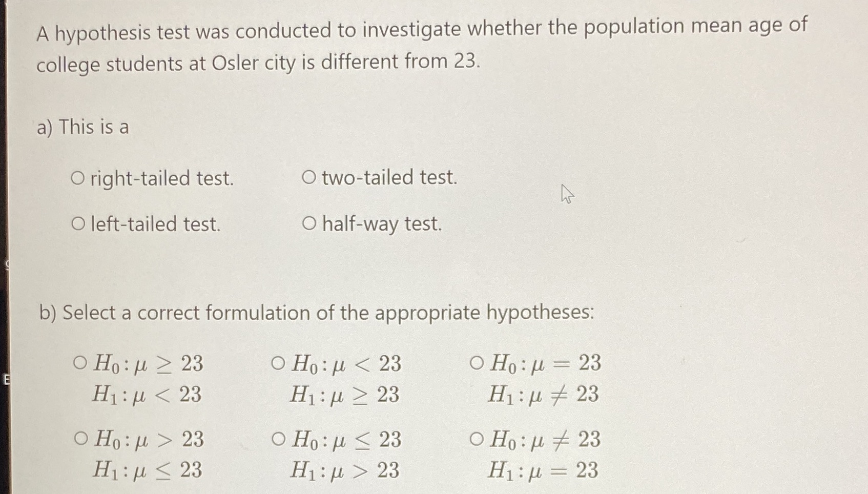868x494 pixels.
Task: Choose hypotheses H0: μ > 23, H1: μ ≤ 23
Action: click(x=80, y=439)
